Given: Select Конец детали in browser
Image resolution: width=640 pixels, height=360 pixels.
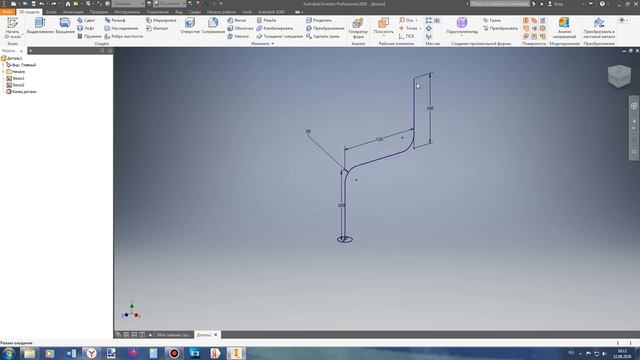Looking at the screenshot, I should click(21, 92).
